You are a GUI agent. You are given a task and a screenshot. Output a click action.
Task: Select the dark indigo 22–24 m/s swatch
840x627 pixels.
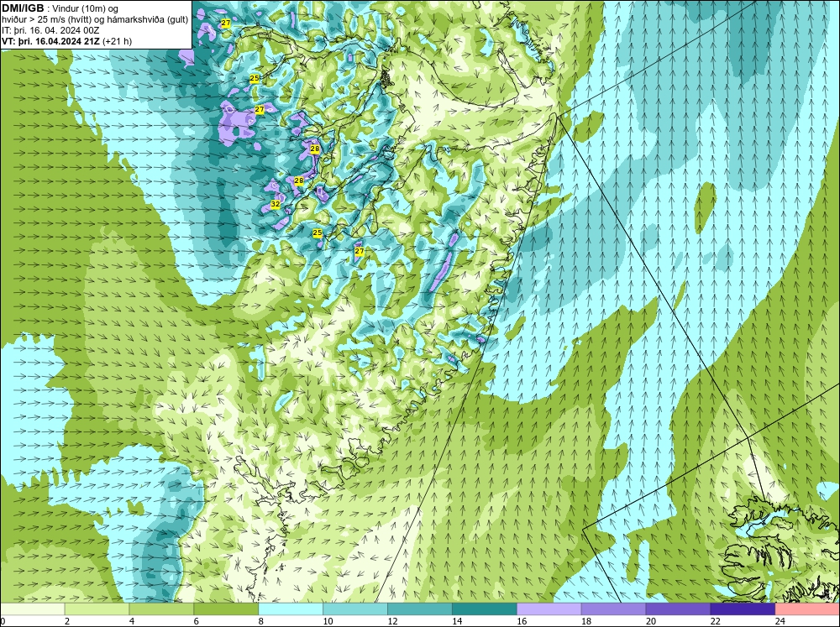tap(743, 609)
